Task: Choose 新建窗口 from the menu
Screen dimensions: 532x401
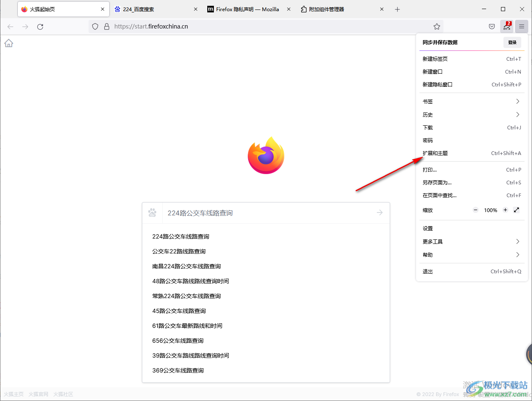Action: coord(472,72)
